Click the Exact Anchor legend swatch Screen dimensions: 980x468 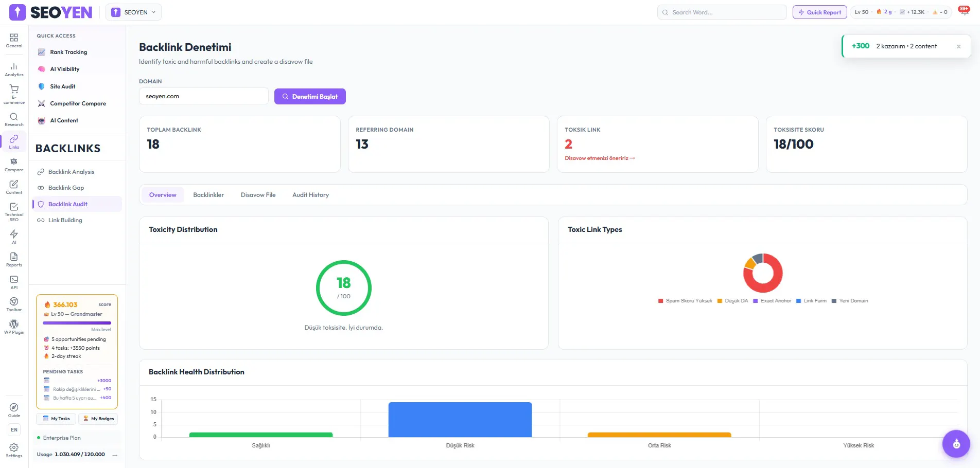click(x=756, y=301)
